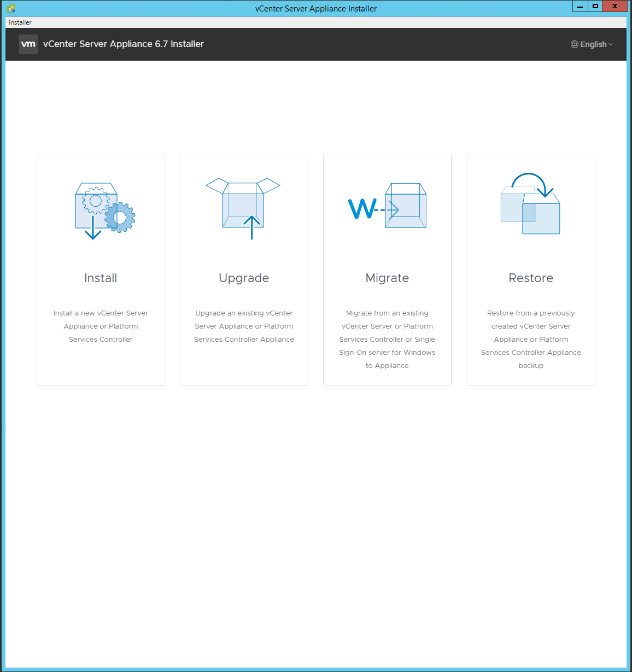This screenshot has width=632, height=672.
Task: Choose the Migrate heading
Action: point(387,278)
